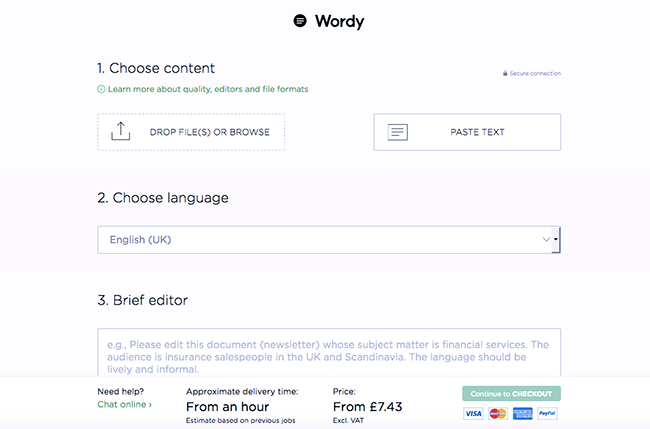
Task: Open the Chat online link
Action: (x=124, y=405)
